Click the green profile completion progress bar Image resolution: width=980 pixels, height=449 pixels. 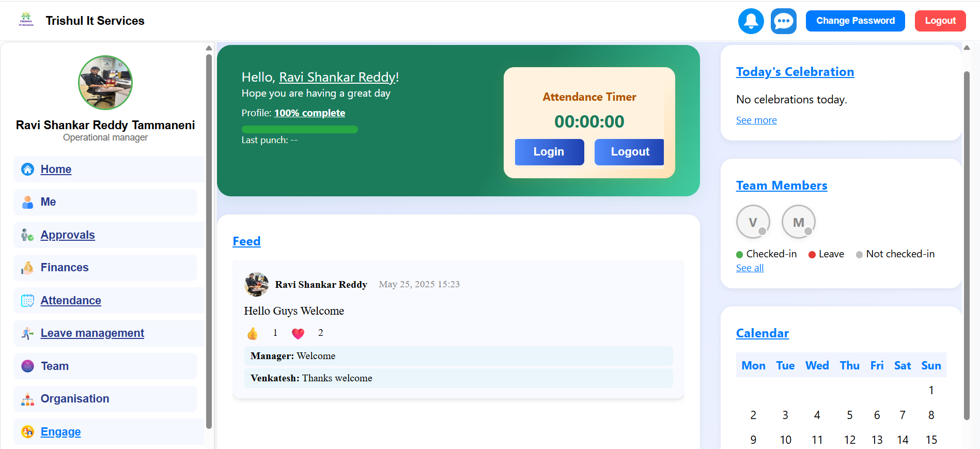click(x=300, y=130)
